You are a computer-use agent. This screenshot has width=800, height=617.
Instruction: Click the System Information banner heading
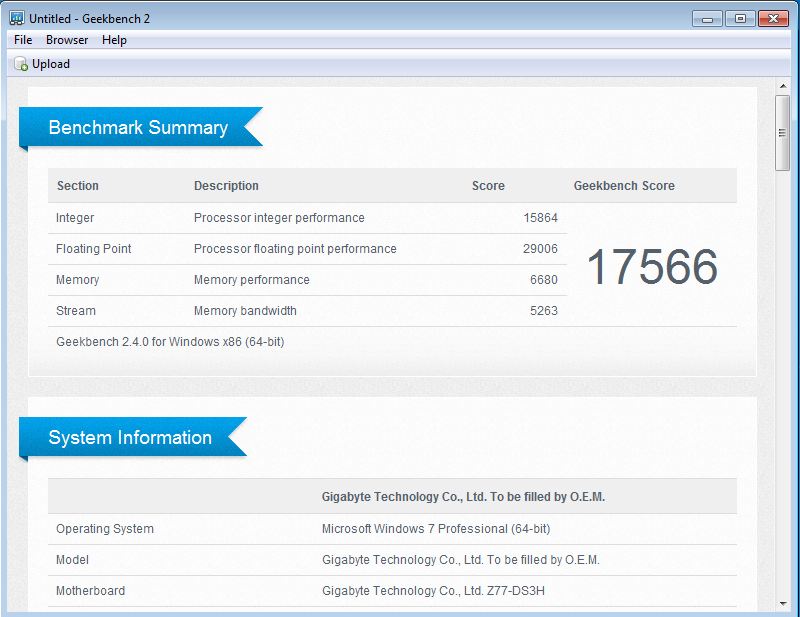pyautogui.click(x=130, y=437)
